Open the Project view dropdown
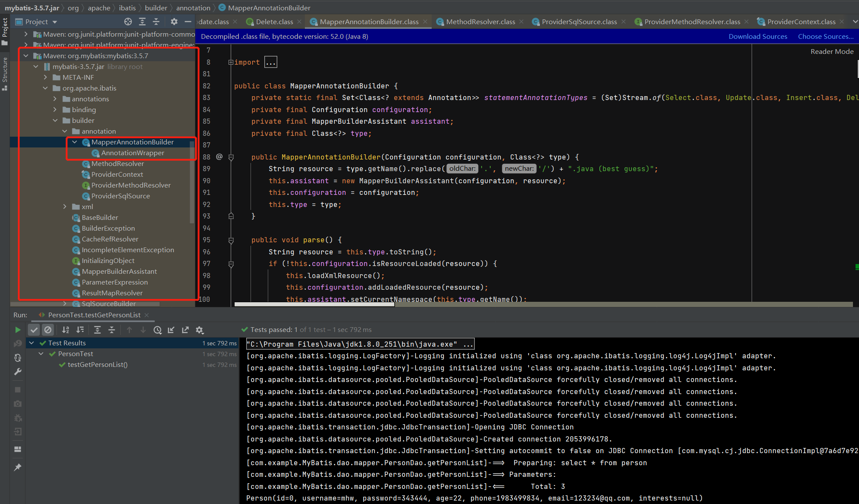Viewport: 859px width, 504px height. [55, 22]
